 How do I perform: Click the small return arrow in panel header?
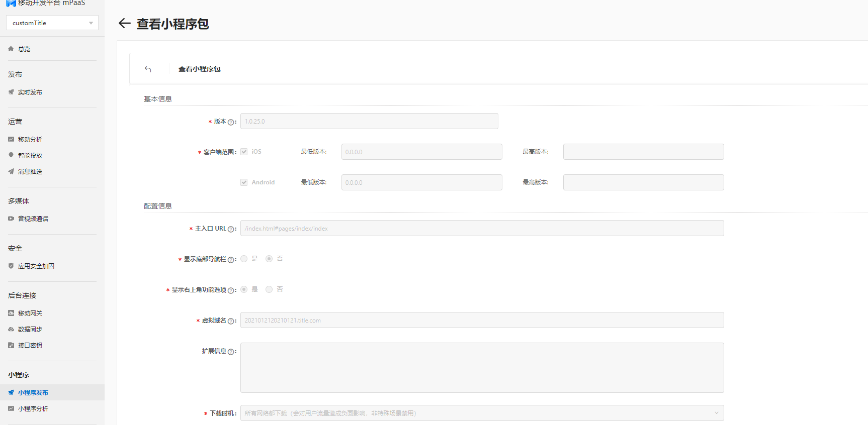click(x=148, y=69)
